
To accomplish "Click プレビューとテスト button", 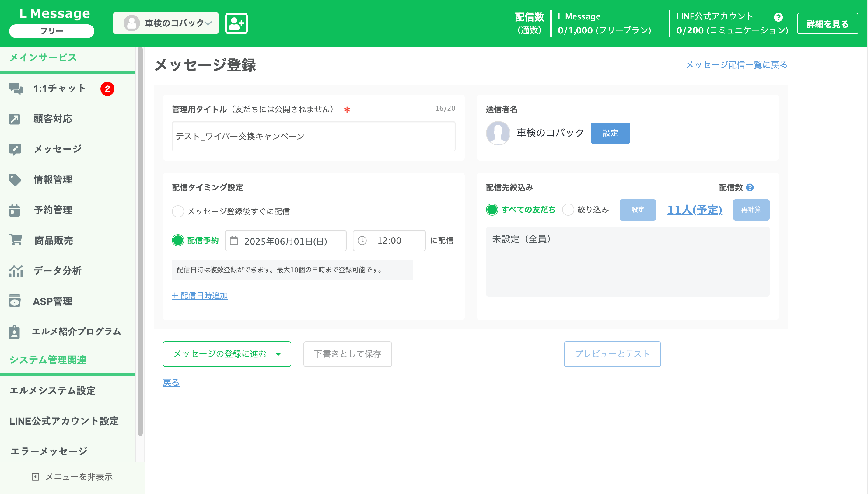I will [612, 354].
